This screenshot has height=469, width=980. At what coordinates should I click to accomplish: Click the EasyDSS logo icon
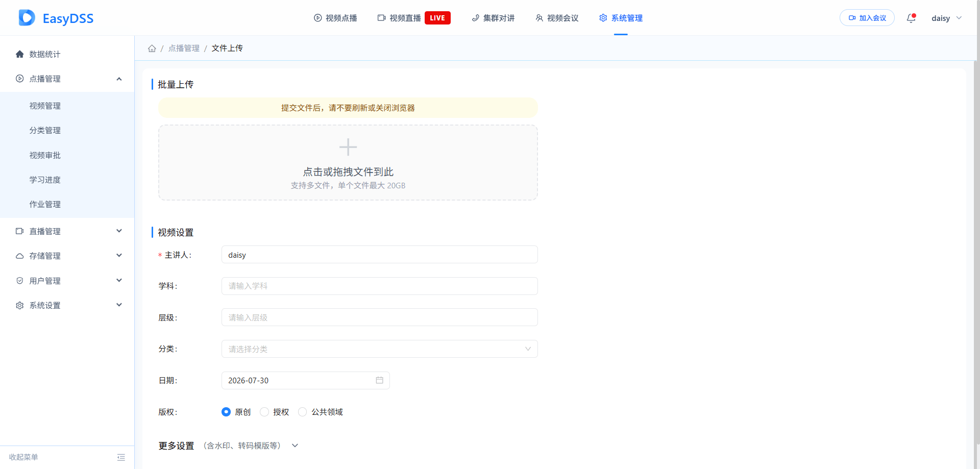pyautogui.click(x=27, y=18)
